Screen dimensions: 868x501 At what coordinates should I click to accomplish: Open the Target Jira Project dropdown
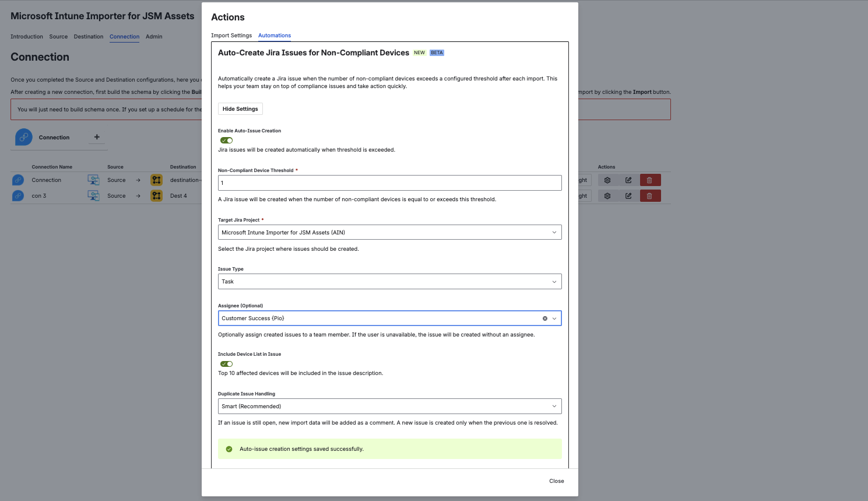pyautogui.click(x=389, y=232)
